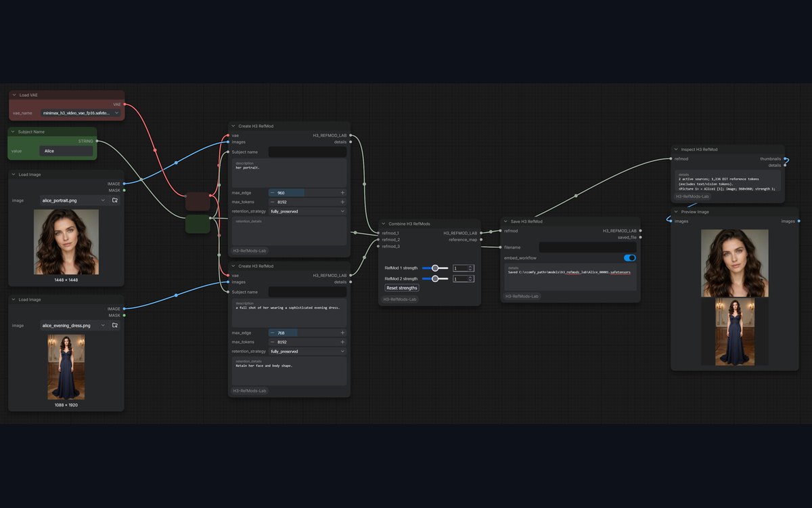This screenshot has width=812, height=508.
Task: Click the '1088 × 1920' image size label
Action: pyautogui.click(x=66, y=405)
